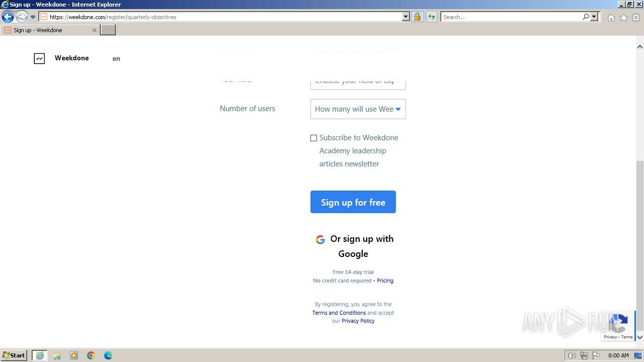The image size is (644, 362).
Task: Open Favorites star icon
Action: pos(623,18)
